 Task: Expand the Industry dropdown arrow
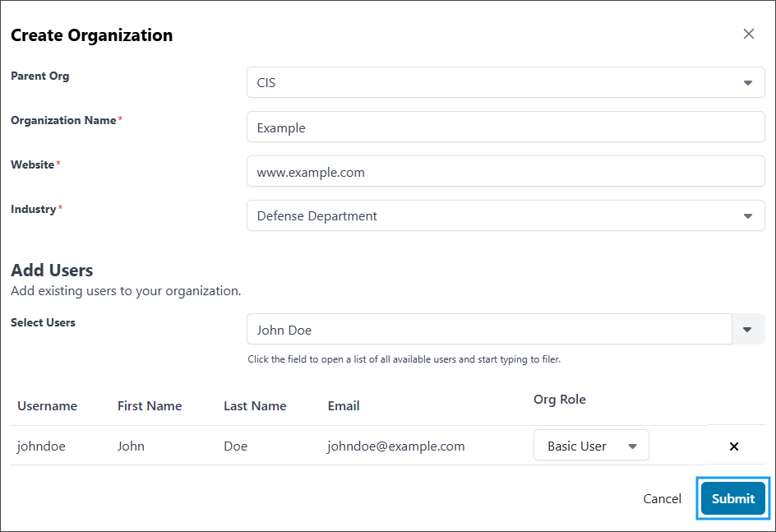[748, 215]
